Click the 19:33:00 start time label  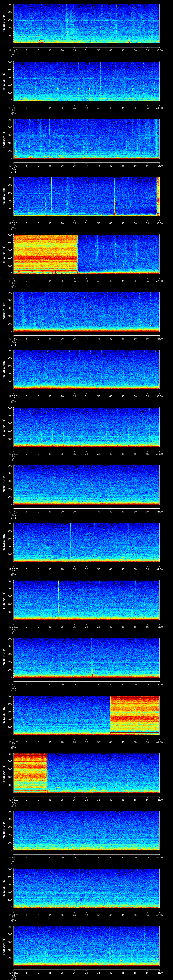click(x=13, y=281)
